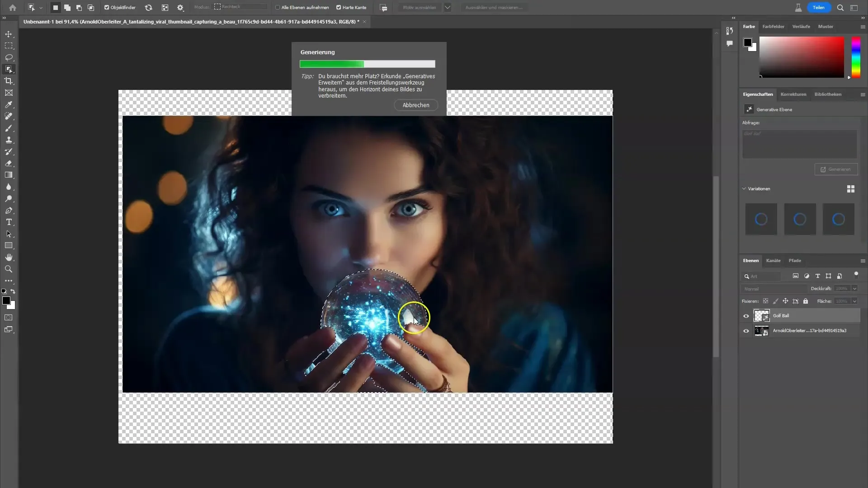Click the Abfrage prompt text field
This screenshot has width=868, height=488.
[799, 144]
